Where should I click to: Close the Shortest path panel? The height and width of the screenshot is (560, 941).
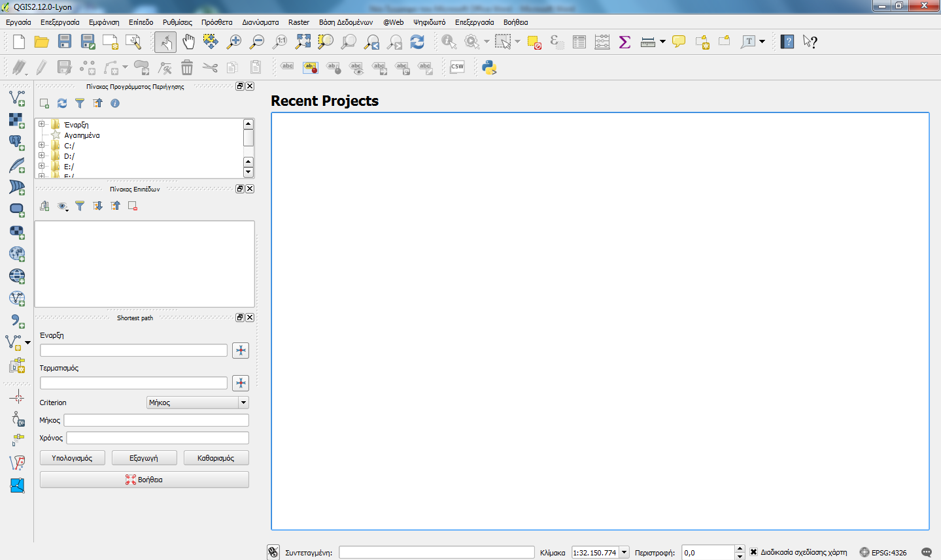(250, 318)
